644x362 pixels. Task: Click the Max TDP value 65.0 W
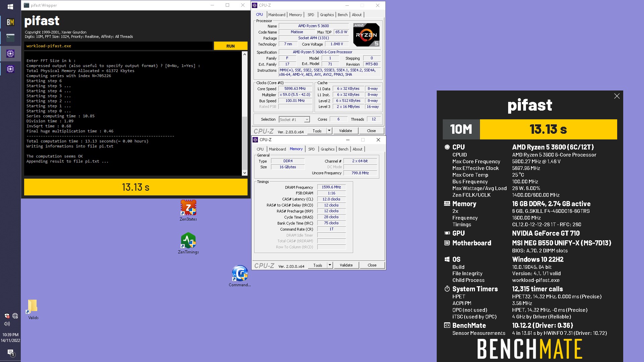(x=341, y=32)
